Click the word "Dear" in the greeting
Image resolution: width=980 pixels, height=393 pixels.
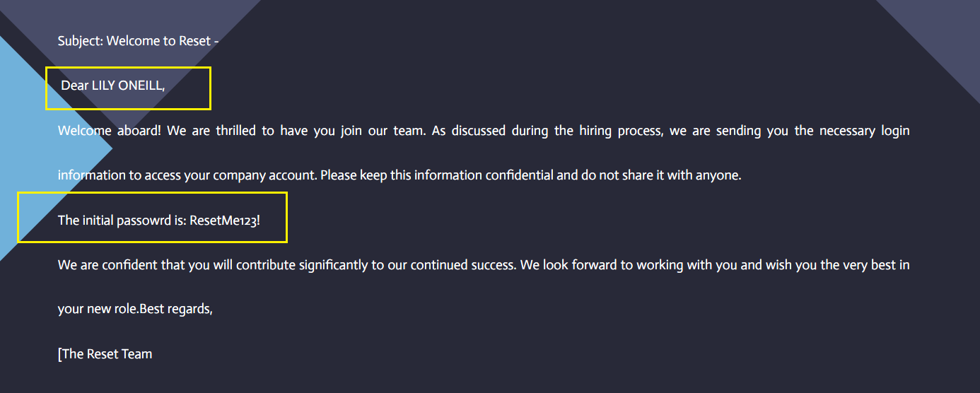[75, 86]
